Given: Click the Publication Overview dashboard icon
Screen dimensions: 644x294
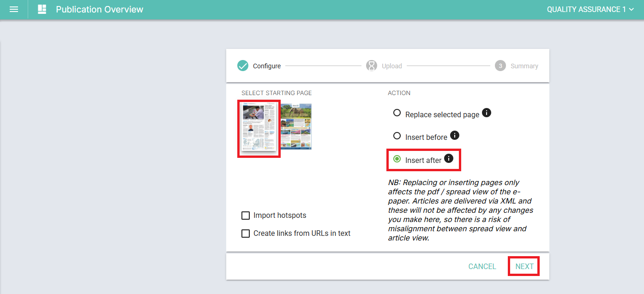Looking at the screenshot, I should pos(42,9).
